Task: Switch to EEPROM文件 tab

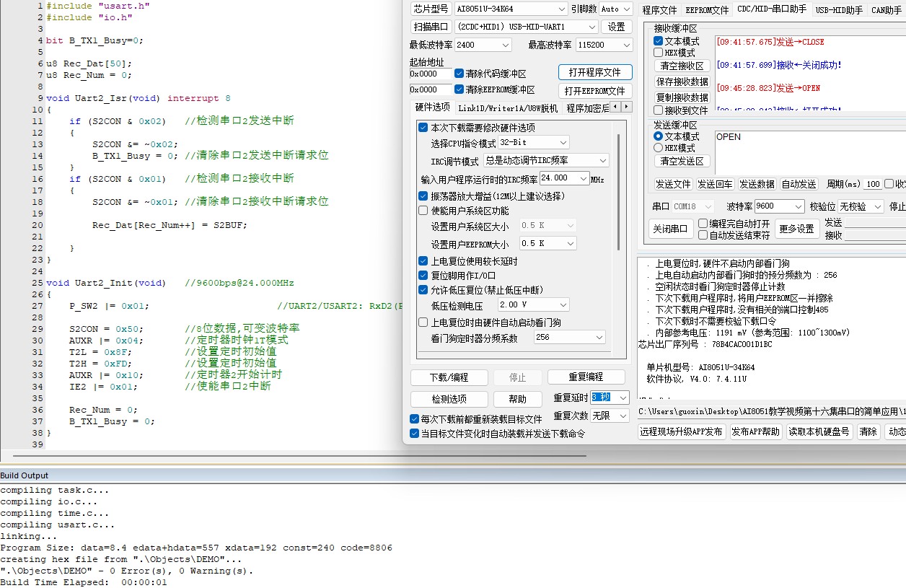Action: (707, 10)
